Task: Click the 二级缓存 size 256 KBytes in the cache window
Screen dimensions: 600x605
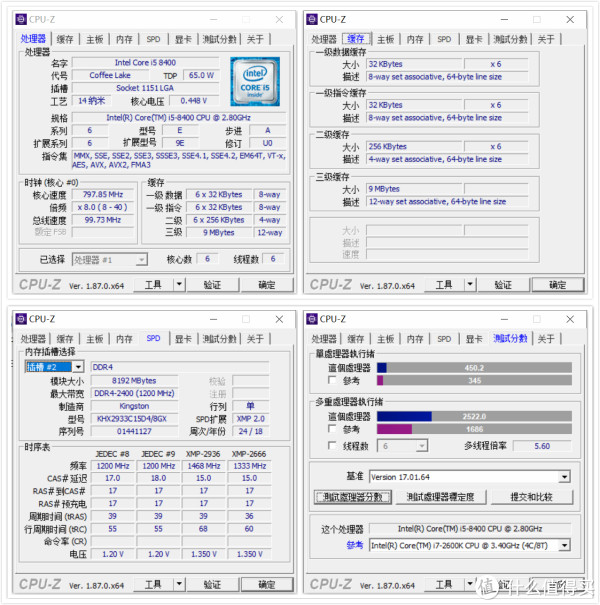Action: pos(414,146)
